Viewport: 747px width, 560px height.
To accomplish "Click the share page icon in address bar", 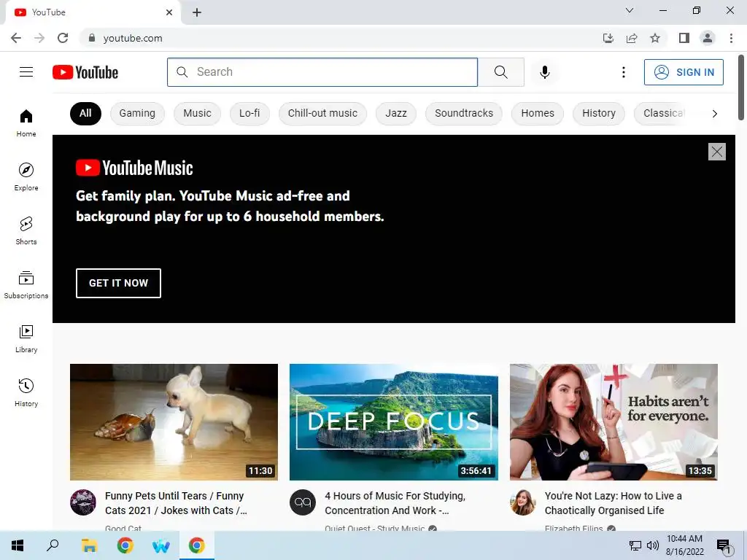I will coord(632,38).
